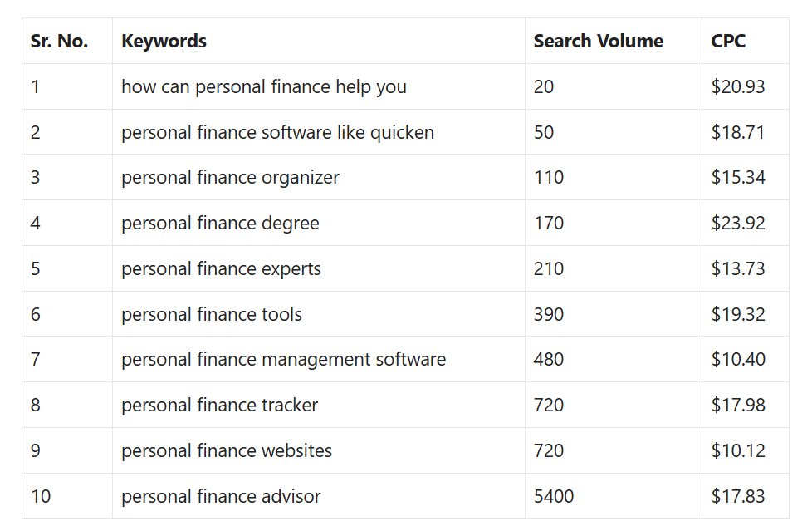
Task: Click 'personal finance management software' cell
Action: (x=283, y=359)
